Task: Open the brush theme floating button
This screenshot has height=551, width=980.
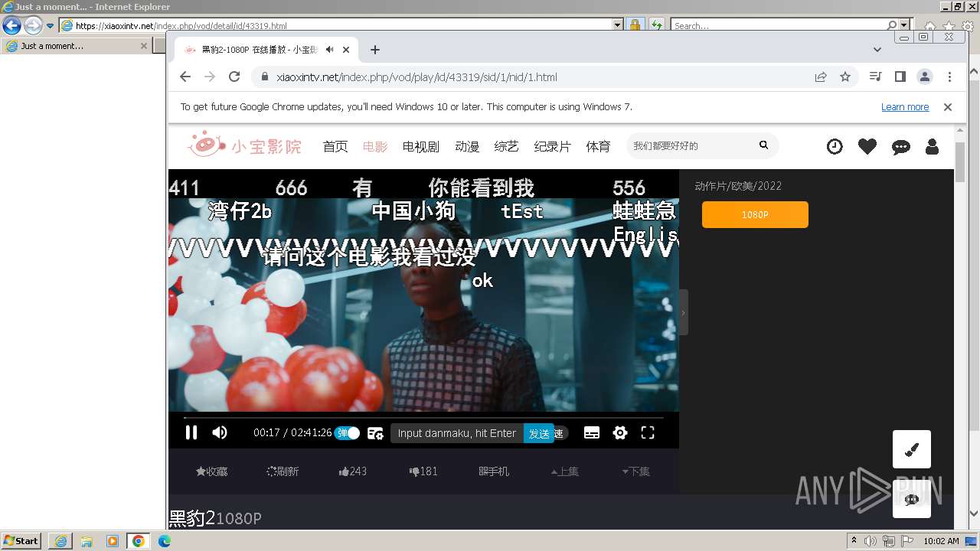Action: tap(912, 449)
